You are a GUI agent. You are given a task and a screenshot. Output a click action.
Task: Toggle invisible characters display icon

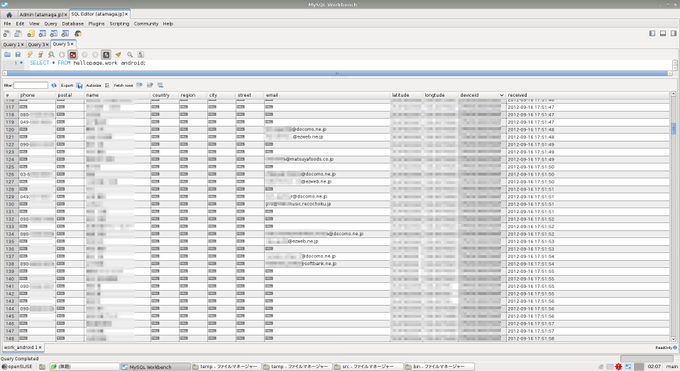coord(141,55)
